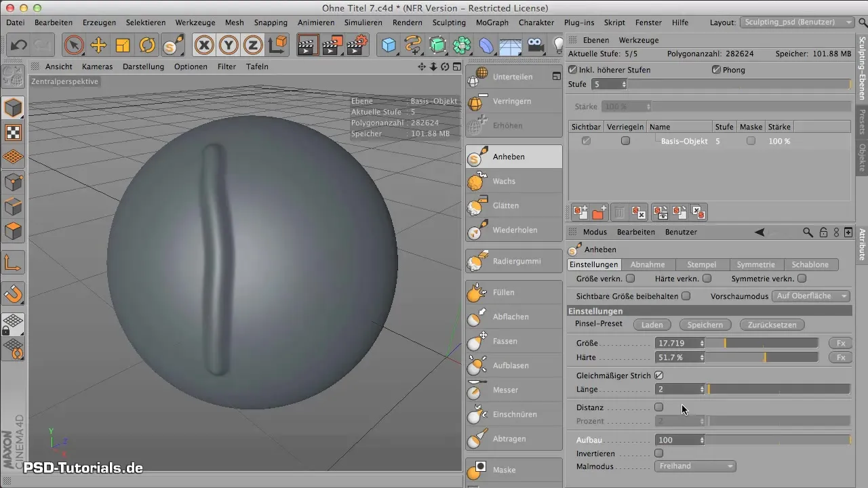Open the Malmodus Freihand dropdown
The height and width of the screenshot is (488, 868).
tap(695, 466)
